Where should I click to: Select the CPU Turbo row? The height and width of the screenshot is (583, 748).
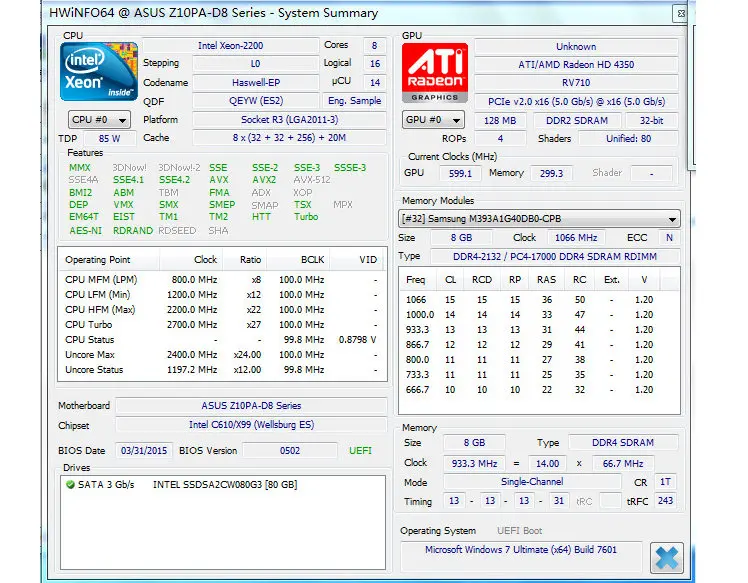tap(222, 324)
